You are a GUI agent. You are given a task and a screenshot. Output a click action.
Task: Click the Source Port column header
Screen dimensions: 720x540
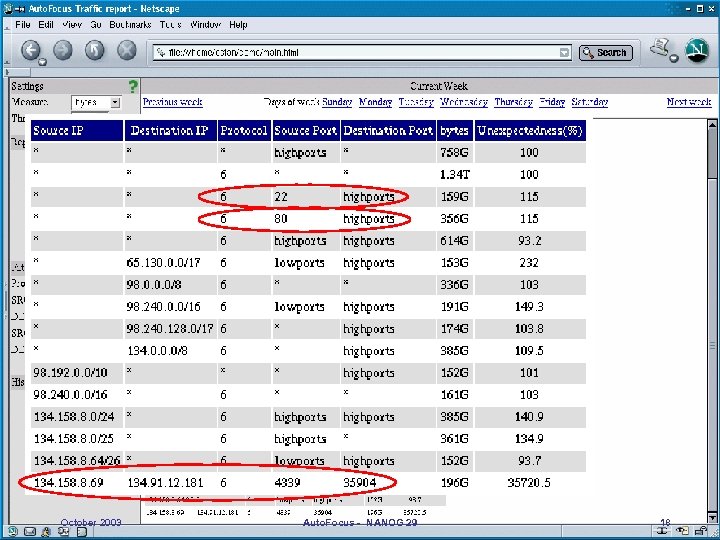tap(305, 131)
